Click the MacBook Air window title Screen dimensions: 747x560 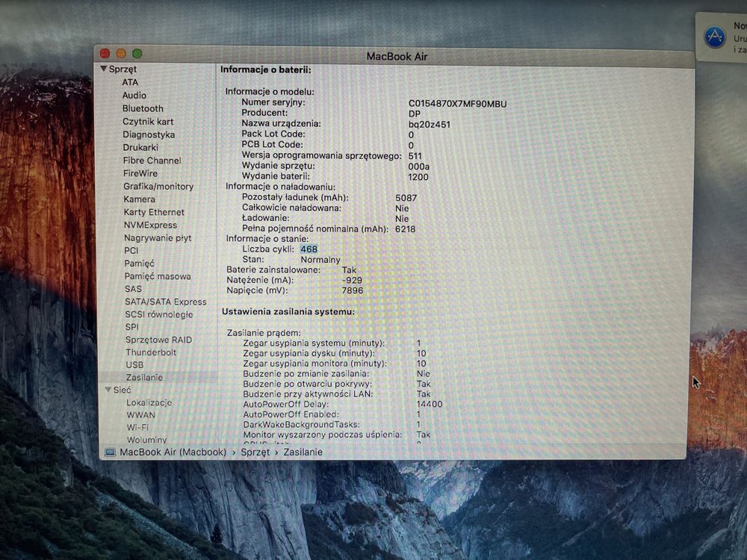tap(397, 57)
